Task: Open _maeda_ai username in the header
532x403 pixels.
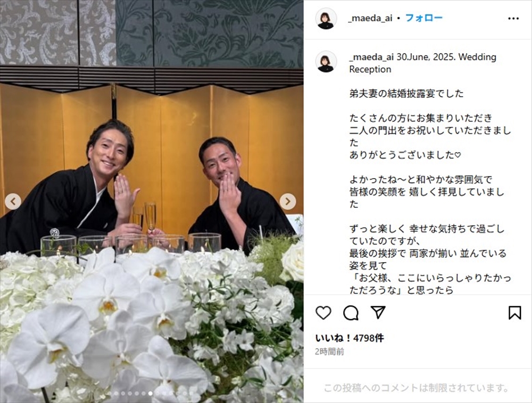Action: tap(370, 18)
